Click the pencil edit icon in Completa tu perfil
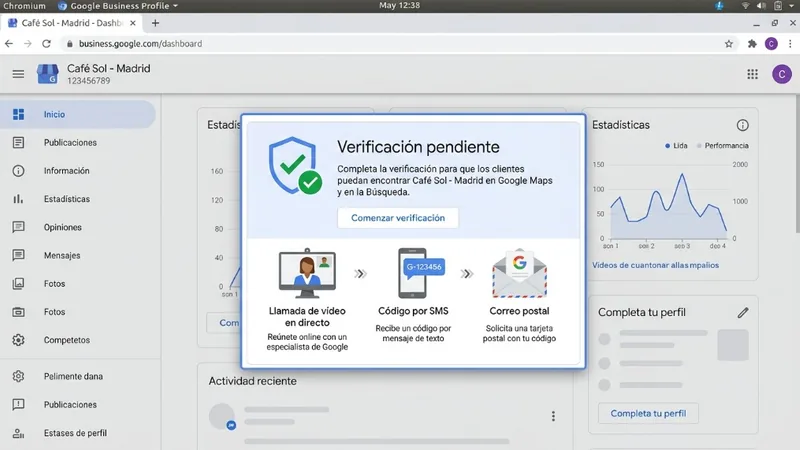The height and width of the screenshot is (450, 800). (x=743, y=313)
